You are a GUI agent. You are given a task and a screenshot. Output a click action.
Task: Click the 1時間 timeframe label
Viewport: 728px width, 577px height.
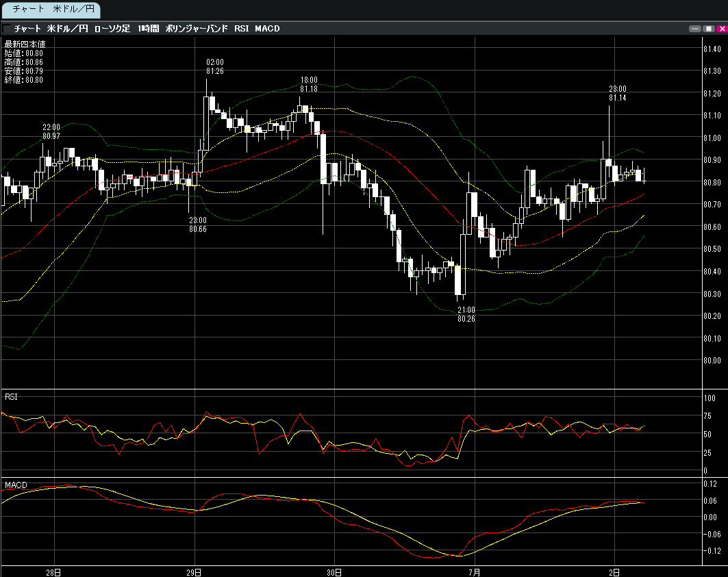(148, 29)
